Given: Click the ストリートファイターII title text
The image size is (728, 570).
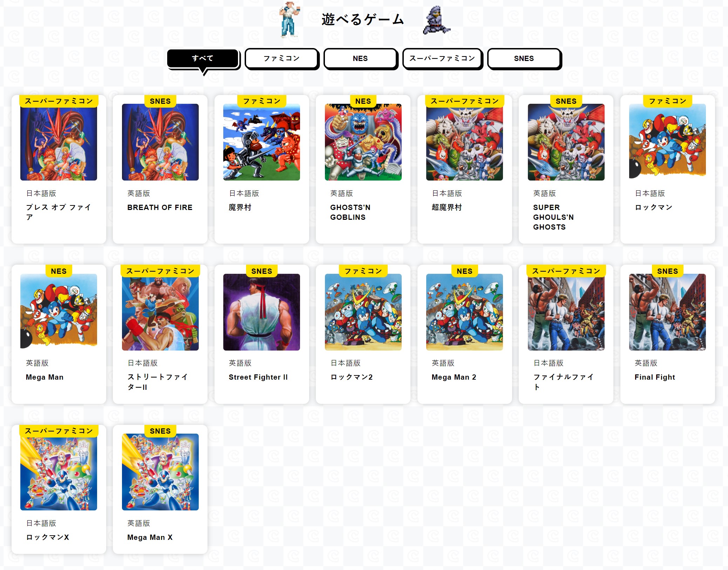Looking at the screenshot, I should pyautogui.click(x=157, y=382).
